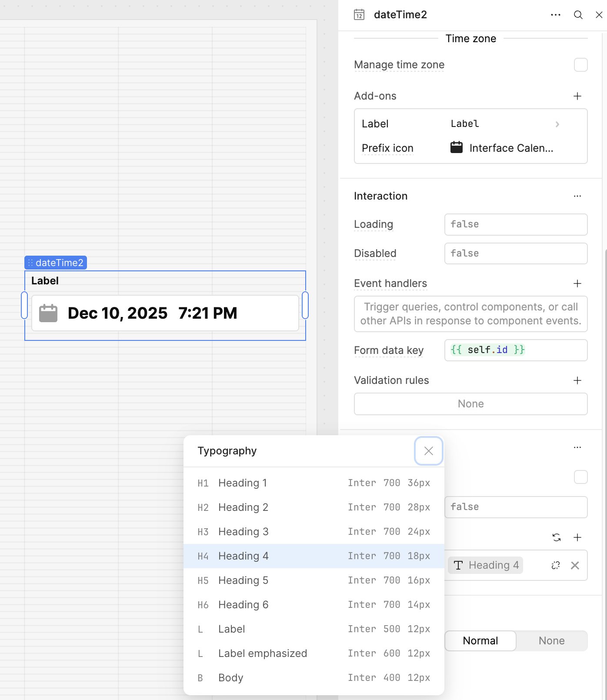This screenshot has width=607, height=700.
Task: Select the Normal segmented option
Action: coord(480,641)
